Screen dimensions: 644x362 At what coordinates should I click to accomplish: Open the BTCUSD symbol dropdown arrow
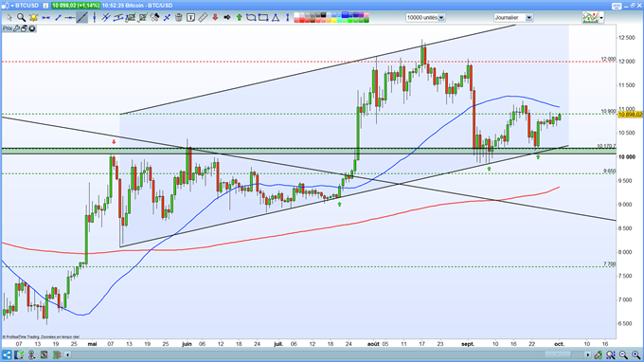[x=12, y=6]
